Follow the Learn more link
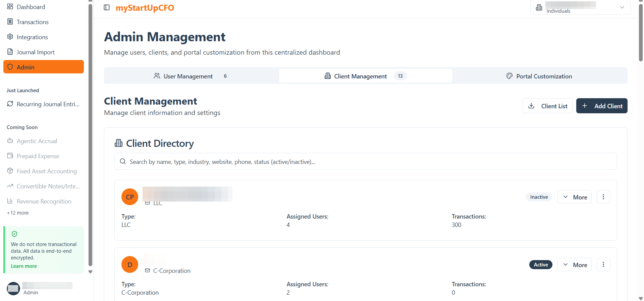 point(24,266)
